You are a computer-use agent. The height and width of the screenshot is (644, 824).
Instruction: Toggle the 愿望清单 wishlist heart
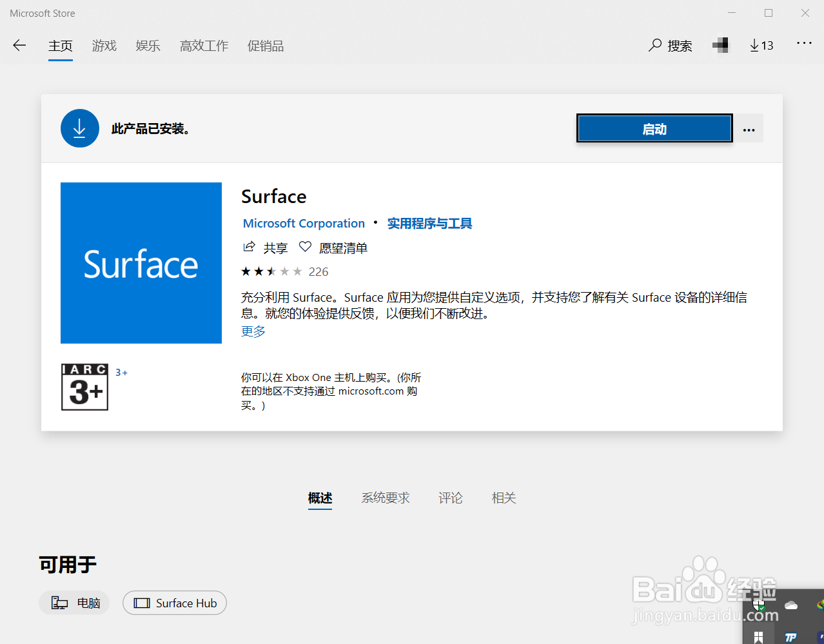(304, 246)
